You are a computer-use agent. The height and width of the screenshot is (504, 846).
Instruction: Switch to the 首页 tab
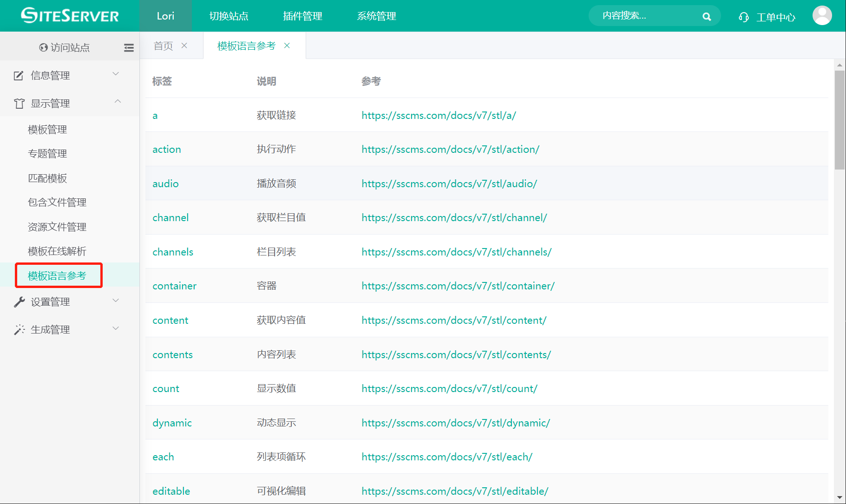coord(163,46)
